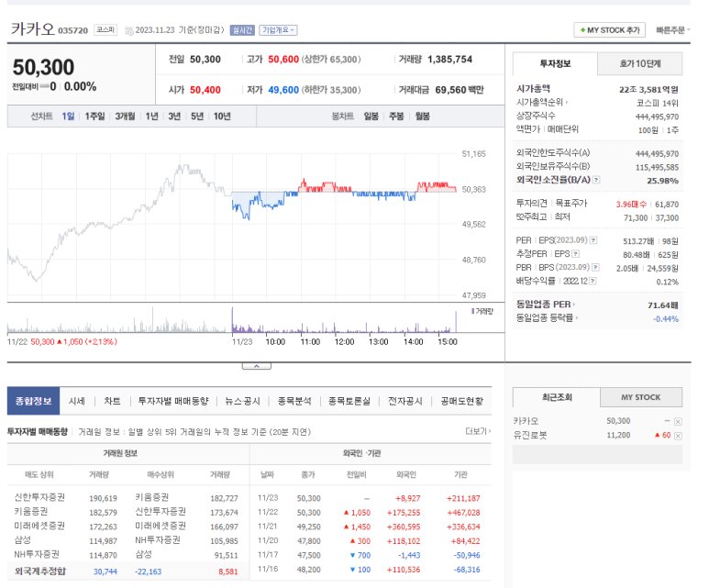Click 유진로봇 in recently viewed list
Viewport: 709px width, 588px height.
click(x=530, y=435)
